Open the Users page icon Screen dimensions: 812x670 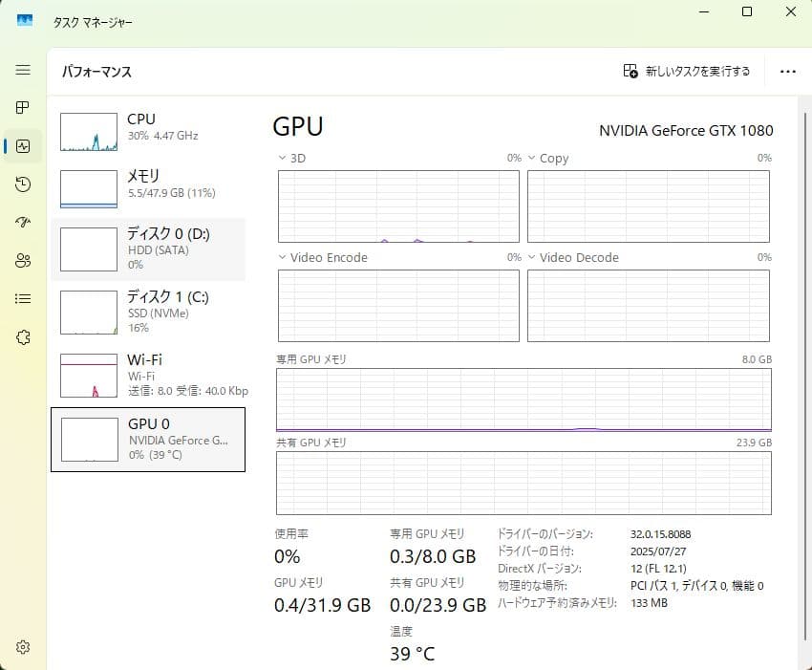tap(22, 261)
